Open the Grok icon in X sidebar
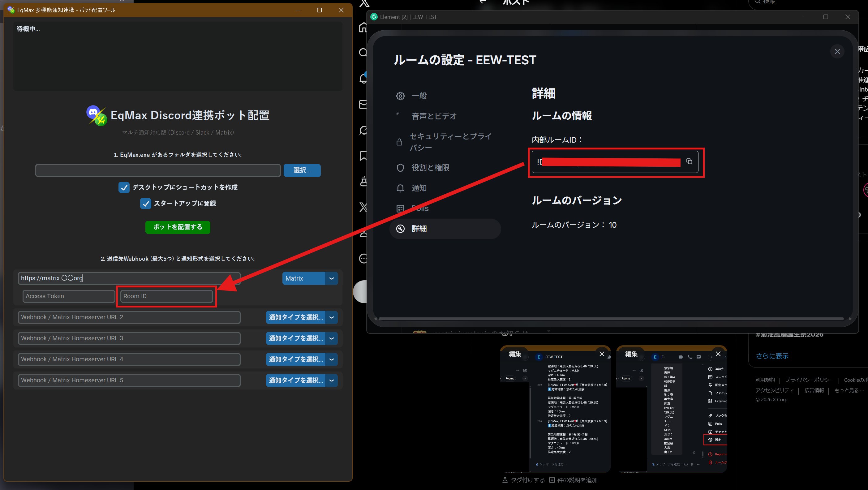The width and height of the screenshot is (868, 490). [363, 131]
